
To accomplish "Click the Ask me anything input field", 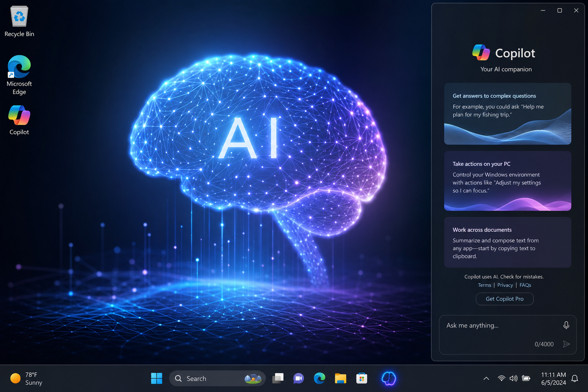I will [x=508, y=335].
